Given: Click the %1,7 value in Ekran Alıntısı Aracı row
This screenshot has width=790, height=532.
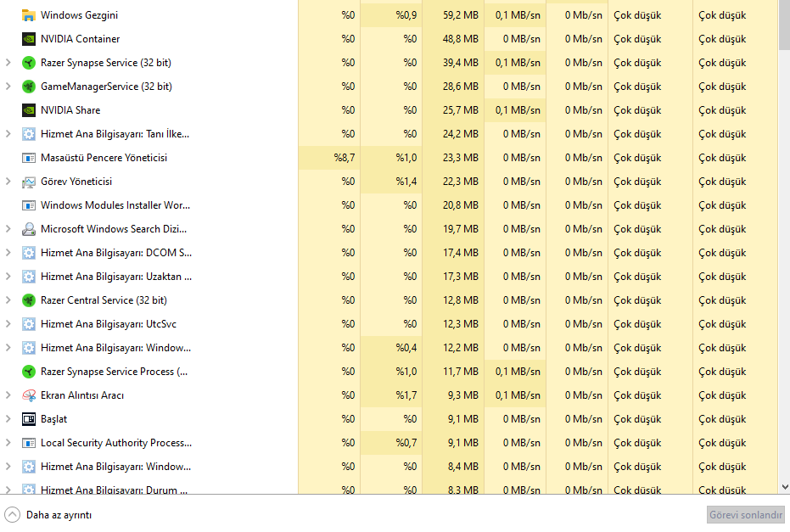Looking at the screenshot, I should tap(406, 395).
